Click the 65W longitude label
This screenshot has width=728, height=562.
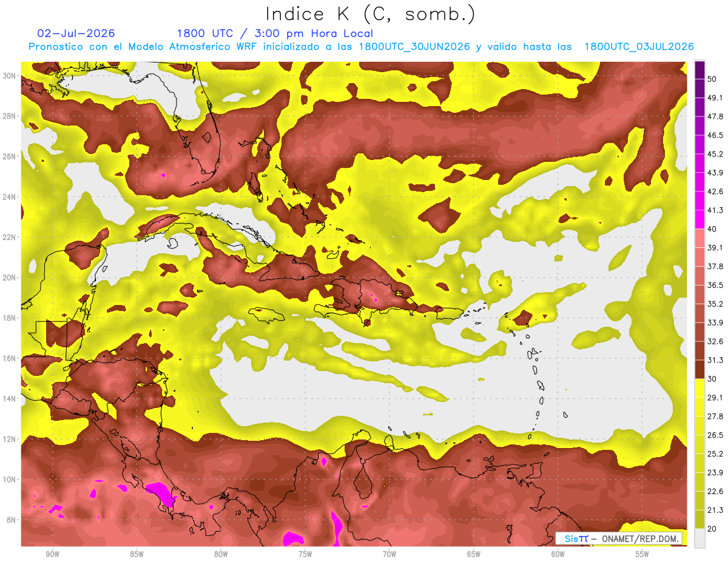tap(474, 554)
